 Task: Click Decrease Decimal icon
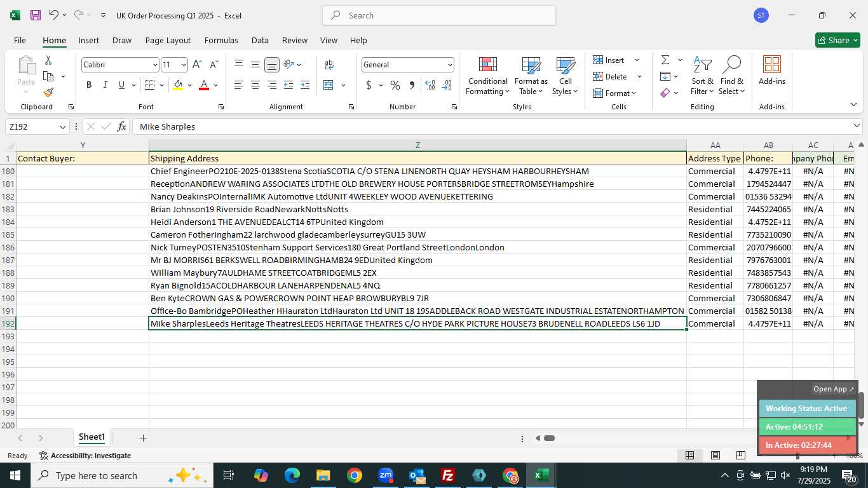tap(447, 85)
